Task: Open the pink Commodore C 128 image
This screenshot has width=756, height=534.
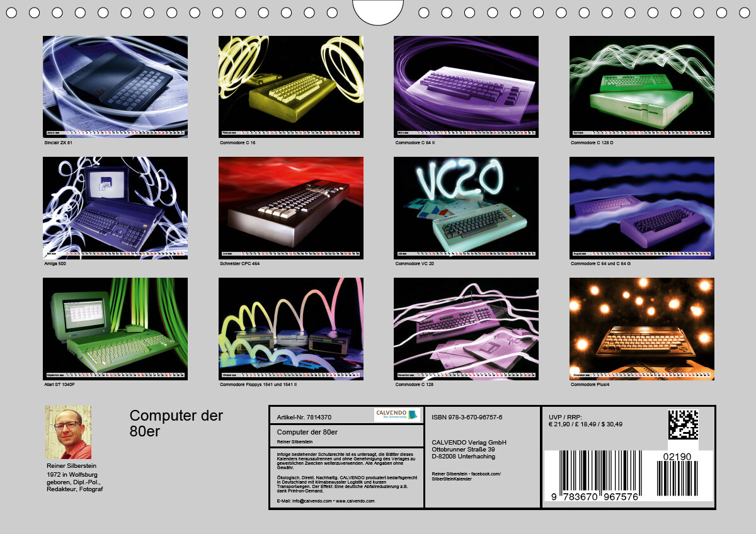Action: (x=466, y=329)
